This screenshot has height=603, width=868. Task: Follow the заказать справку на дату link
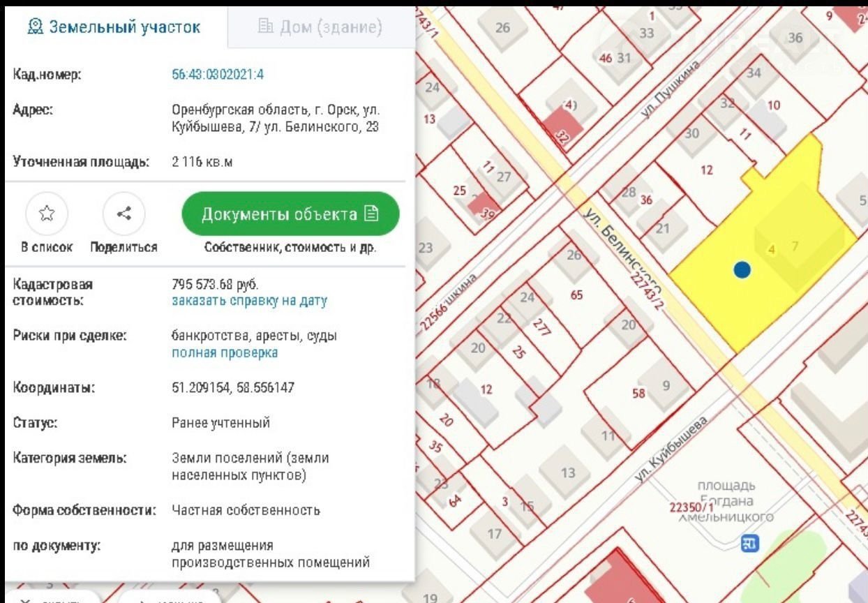click(x=249, y=301)
